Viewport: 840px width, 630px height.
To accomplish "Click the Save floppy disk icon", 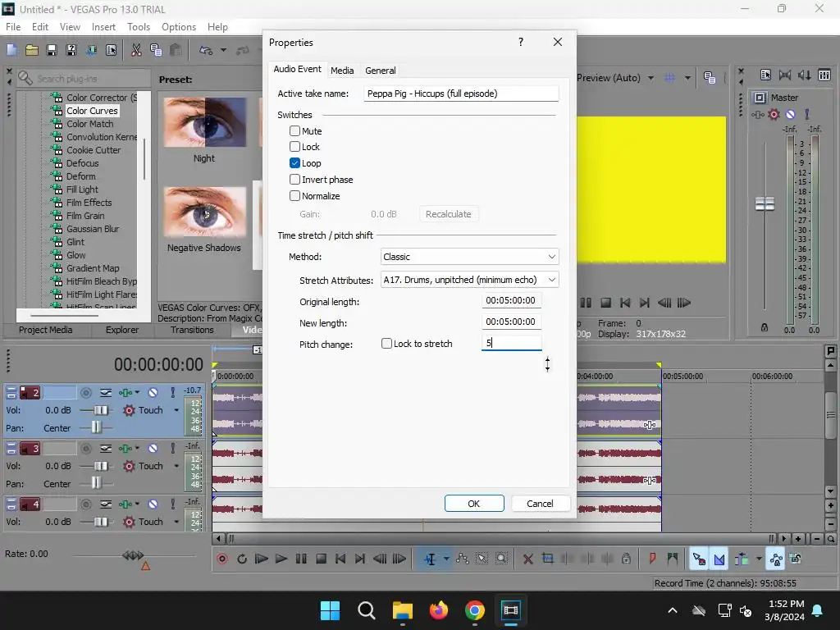I will [52, 50].
